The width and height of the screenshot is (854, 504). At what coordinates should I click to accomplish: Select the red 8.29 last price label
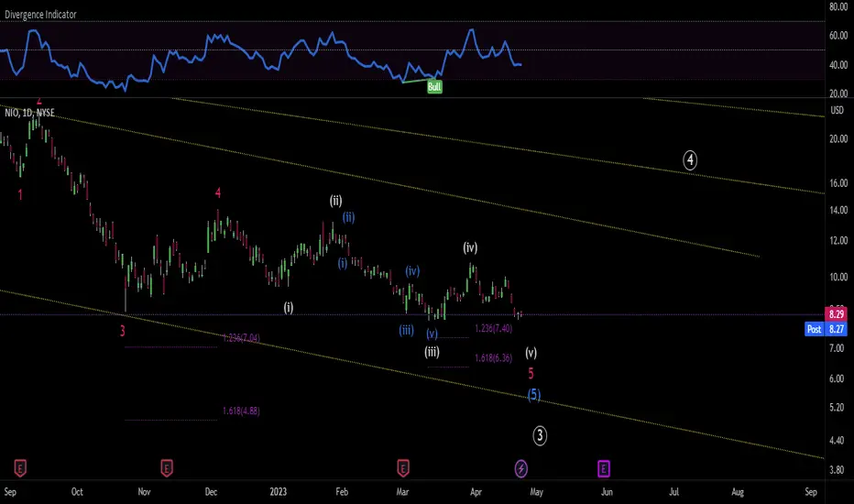(836, 313)
